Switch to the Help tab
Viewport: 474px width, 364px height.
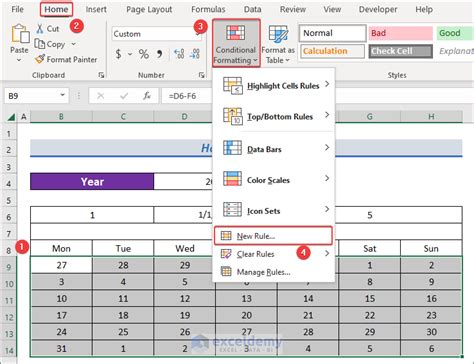point(424,9)
